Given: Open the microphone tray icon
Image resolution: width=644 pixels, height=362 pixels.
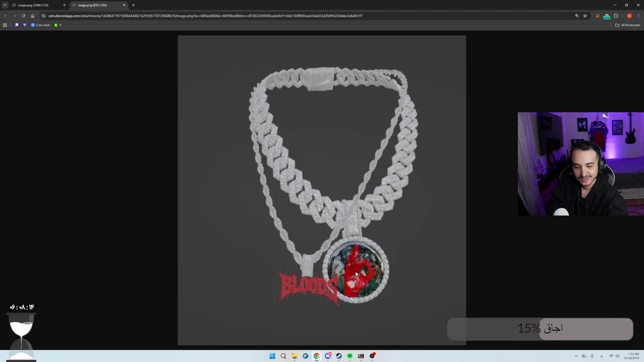Looking at the screenshot, I should point(592,356).
